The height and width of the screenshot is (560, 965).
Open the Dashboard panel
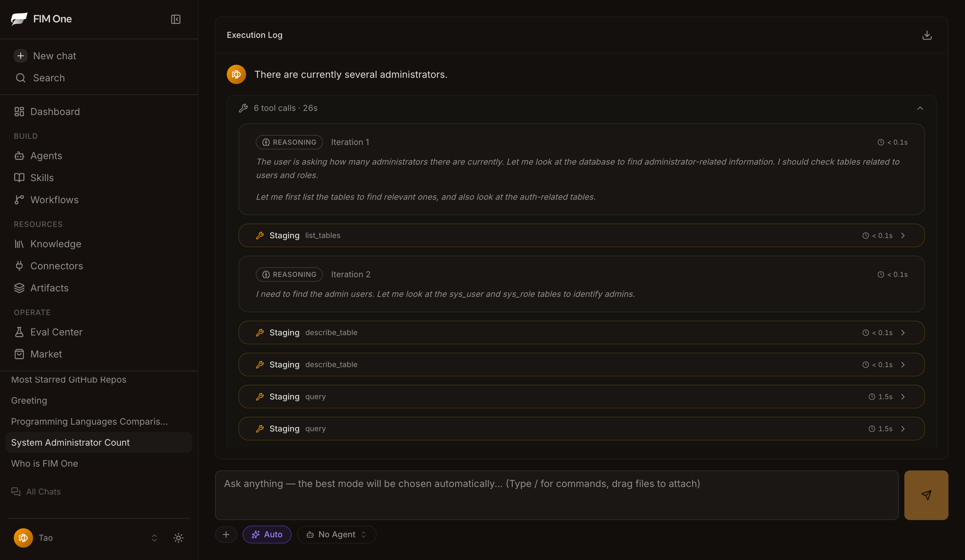pyautogui.click(x=54, y=111)
